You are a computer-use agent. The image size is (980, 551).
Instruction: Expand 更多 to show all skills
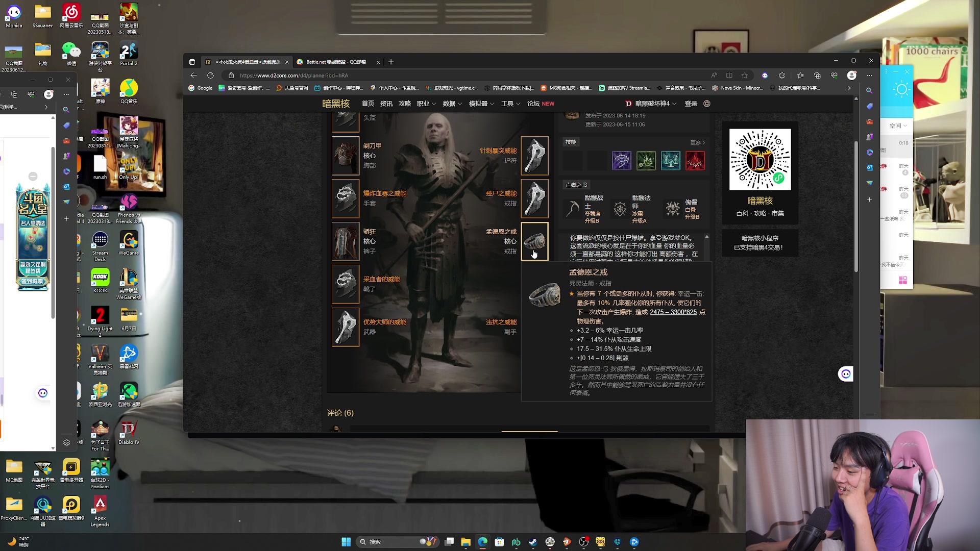(697, 143)
